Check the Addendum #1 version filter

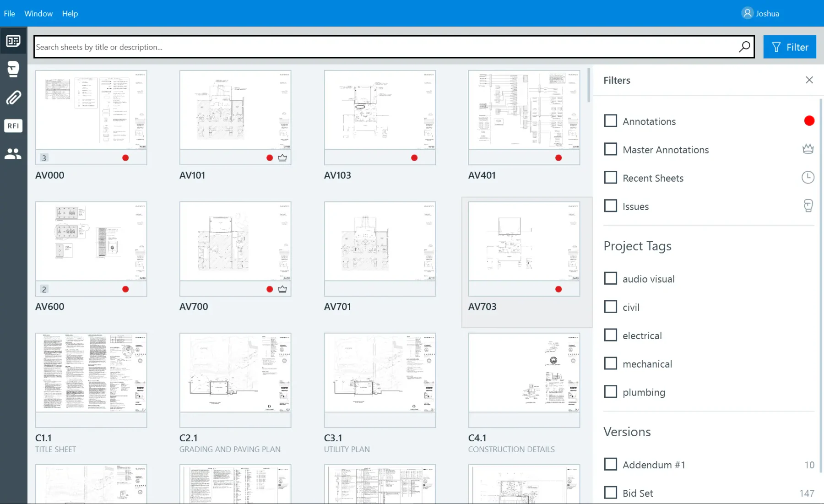click(x=611, y=464)
